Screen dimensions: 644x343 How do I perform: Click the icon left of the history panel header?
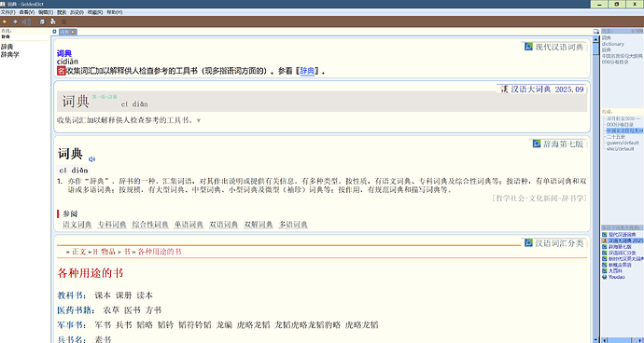(x=596, y=32)
